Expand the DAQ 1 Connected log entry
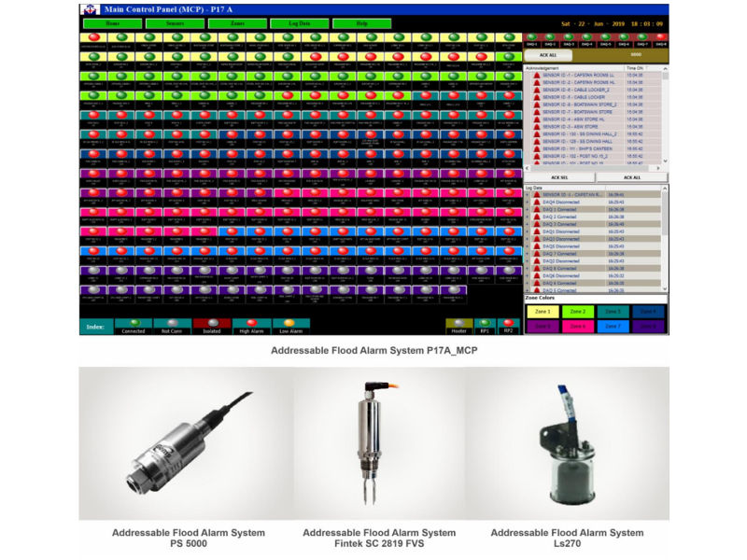 528,210
